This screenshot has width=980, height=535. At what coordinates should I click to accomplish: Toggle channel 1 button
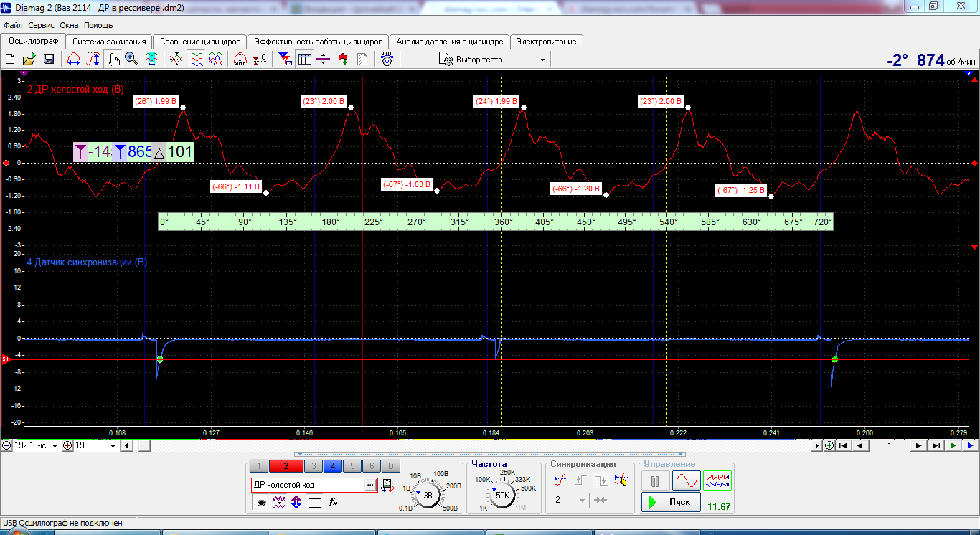click(x=259, y=466)
